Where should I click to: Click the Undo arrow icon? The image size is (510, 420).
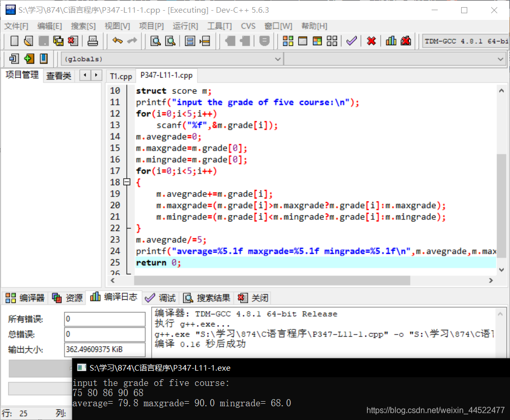pyautogui.click(x=118, y=41)
